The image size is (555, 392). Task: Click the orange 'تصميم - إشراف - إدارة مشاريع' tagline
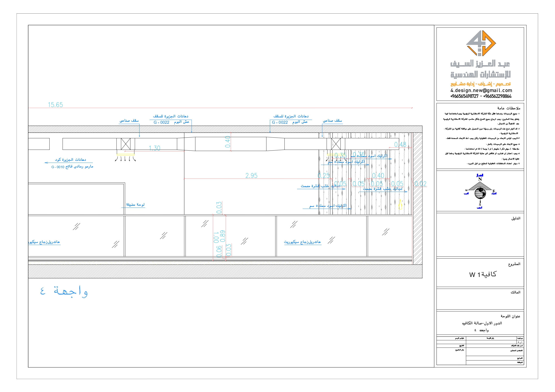[481, 84]
